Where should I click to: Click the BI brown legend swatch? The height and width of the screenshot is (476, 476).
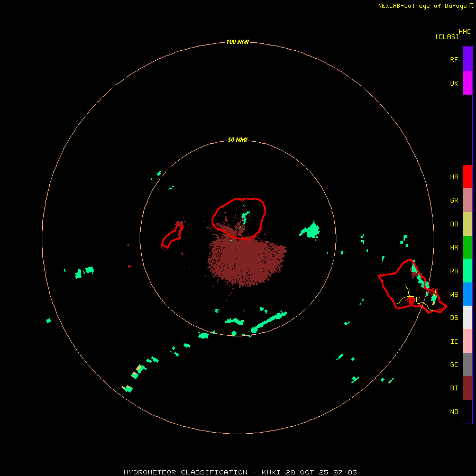coord(467,388)
